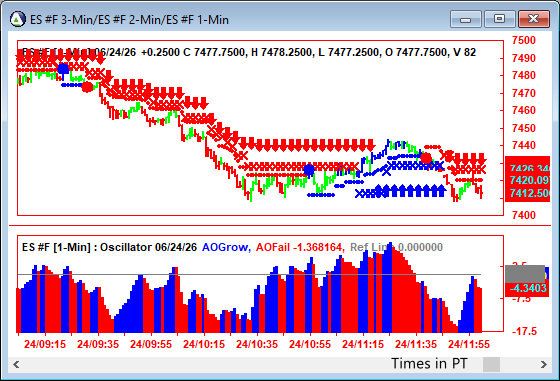Click the 7420.09 price marker
The image size is (560, 381).
coord(529,180)
